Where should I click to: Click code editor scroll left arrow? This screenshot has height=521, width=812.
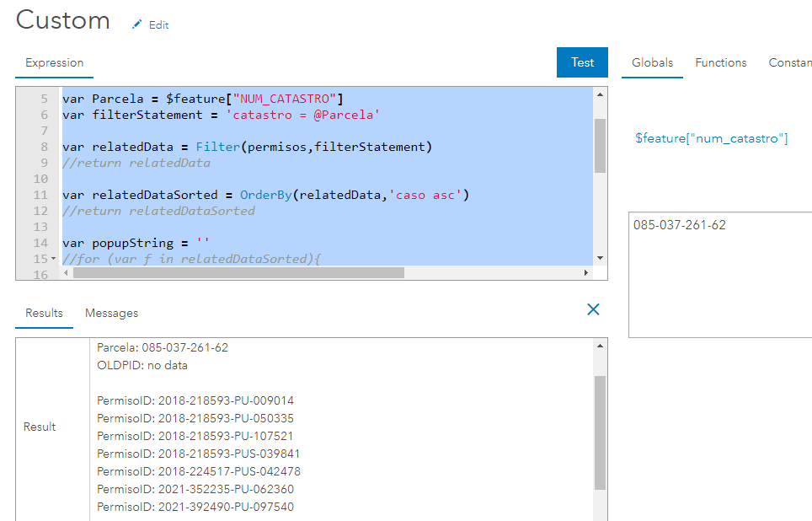click(x=66, y=272)
